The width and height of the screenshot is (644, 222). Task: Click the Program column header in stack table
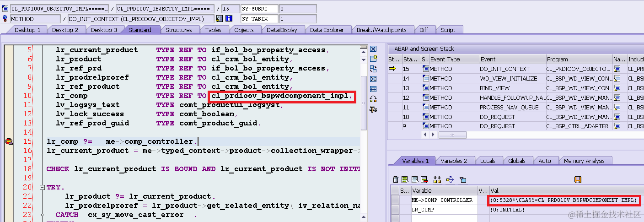pyautogui.click(x=579, y=59)
